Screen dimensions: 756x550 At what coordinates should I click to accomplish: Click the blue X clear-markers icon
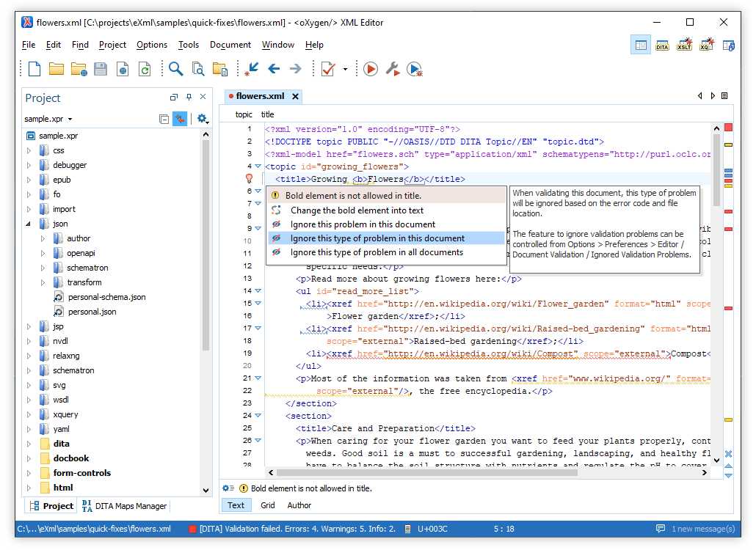point(729,454)
